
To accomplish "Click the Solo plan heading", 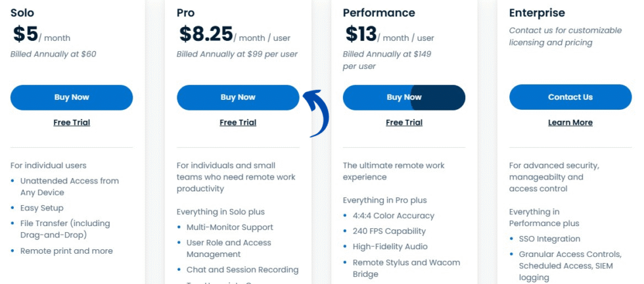I will (x=22, y=12).
